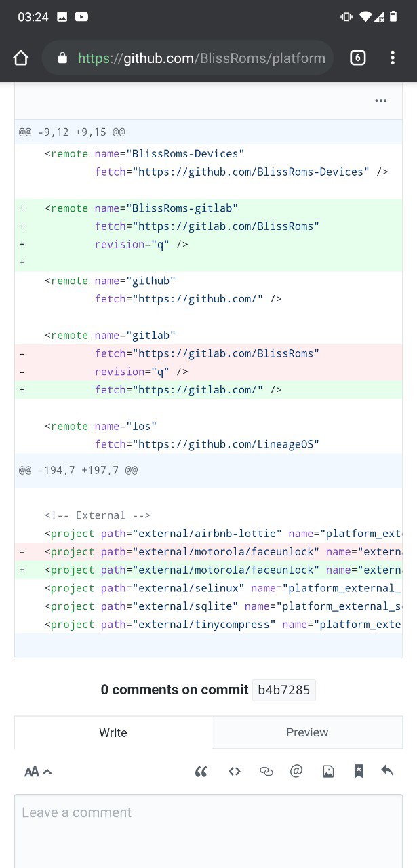
Task: Tap the YouTube notification icon in status bar
Action: [81, 17]
